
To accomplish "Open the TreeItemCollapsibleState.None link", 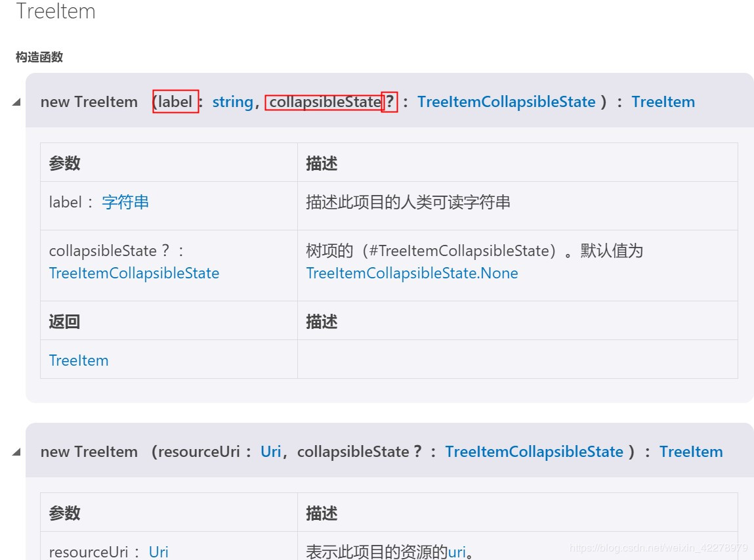I will click(412, 273).
